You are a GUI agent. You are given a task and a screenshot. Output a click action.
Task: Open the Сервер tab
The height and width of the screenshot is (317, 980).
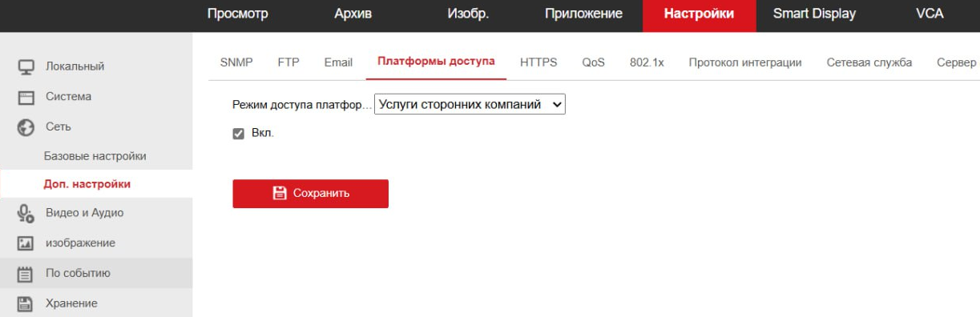[x=956, y=63]
